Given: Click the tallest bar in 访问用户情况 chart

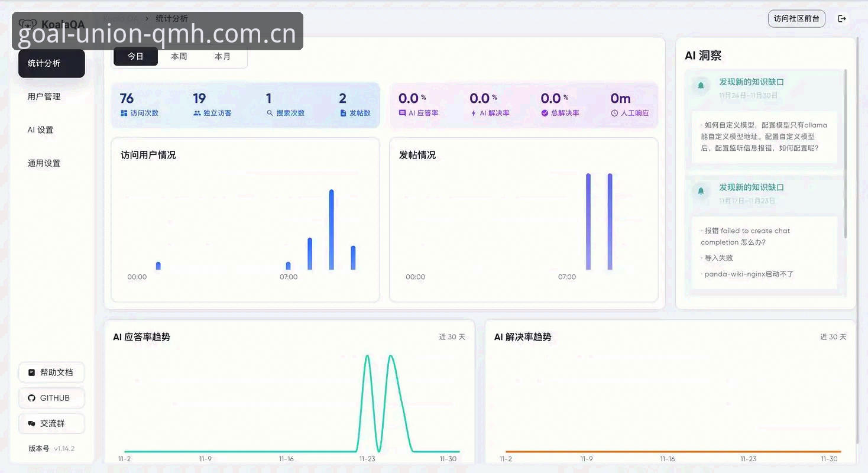Looking at the screenshot, I should [x=332, y=229].
